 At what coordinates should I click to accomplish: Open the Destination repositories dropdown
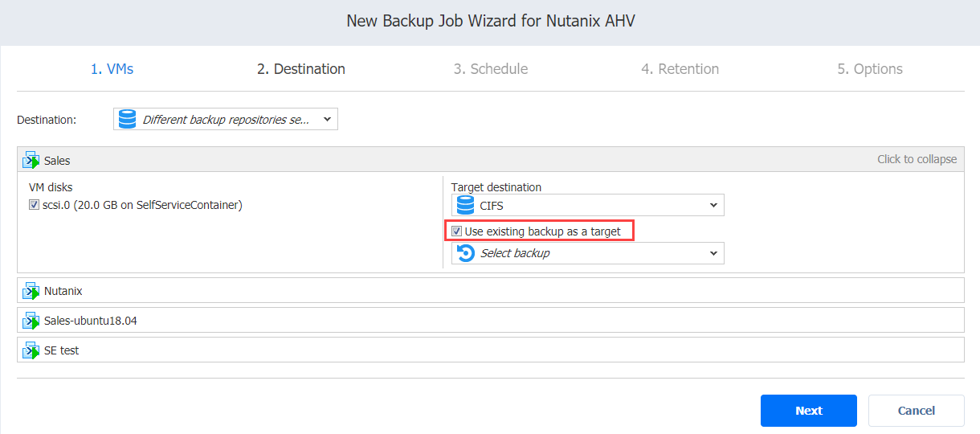click(226, 120)
